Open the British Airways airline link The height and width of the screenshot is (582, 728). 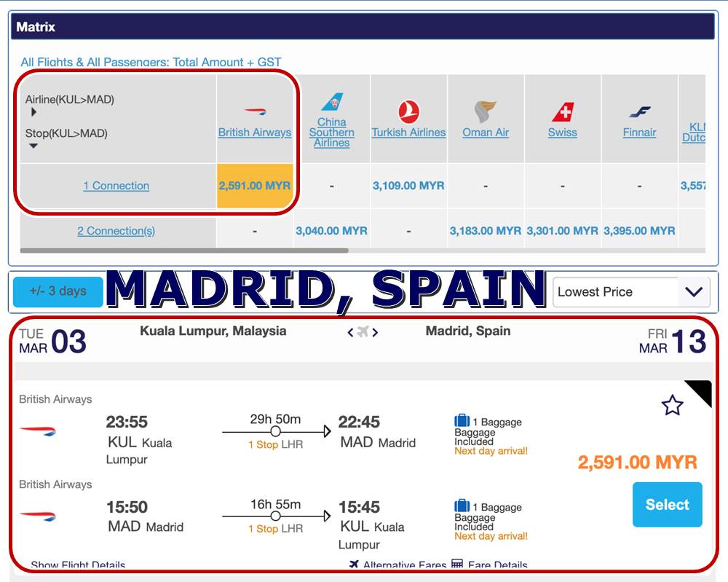(x=255, y=133)
